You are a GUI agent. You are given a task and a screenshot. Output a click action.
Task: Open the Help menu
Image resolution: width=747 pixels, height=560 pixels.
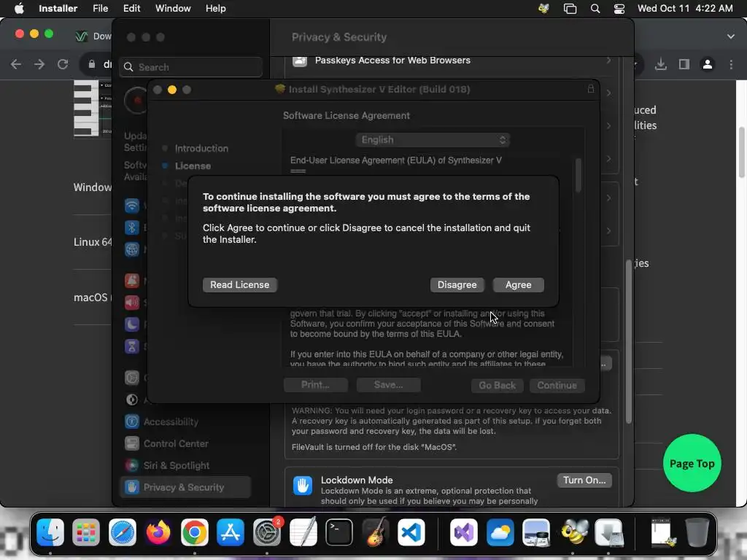215,9
